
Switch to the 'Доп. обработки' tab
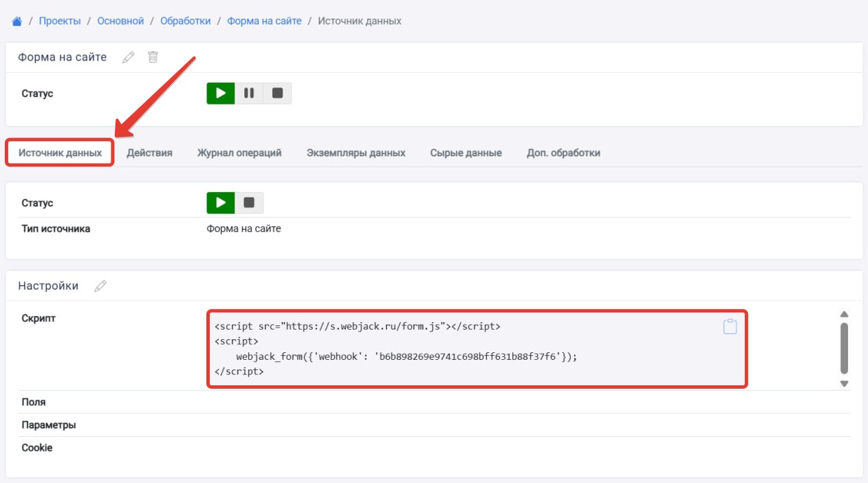click(x=563, y=153)
